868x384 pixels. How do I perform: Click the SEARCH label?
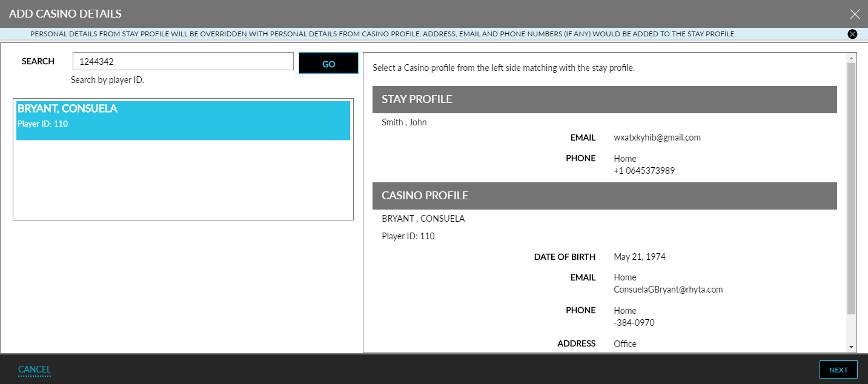point(38,61)
